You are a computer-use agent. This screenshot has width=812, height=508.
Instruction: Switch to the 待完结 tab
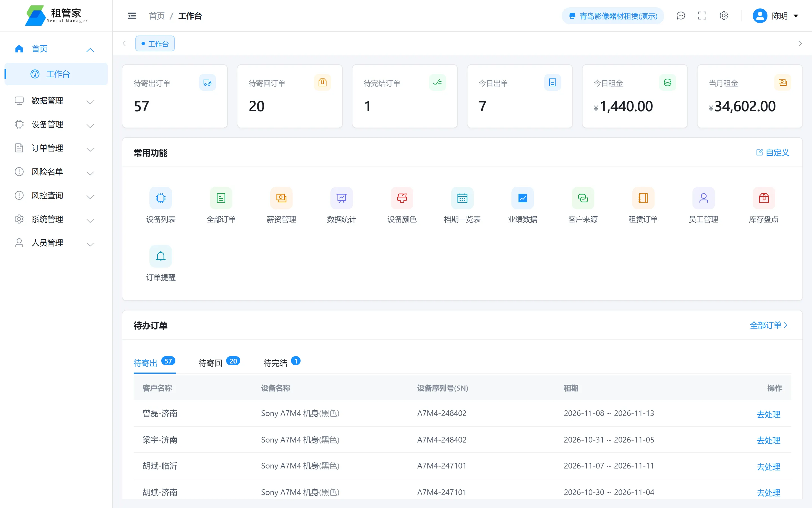pyautogui.click(x=282, y=363)
